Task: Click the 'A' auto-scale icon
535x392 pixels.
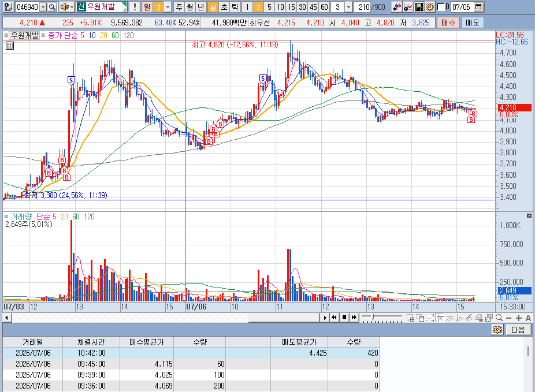Action: [528, 318]
